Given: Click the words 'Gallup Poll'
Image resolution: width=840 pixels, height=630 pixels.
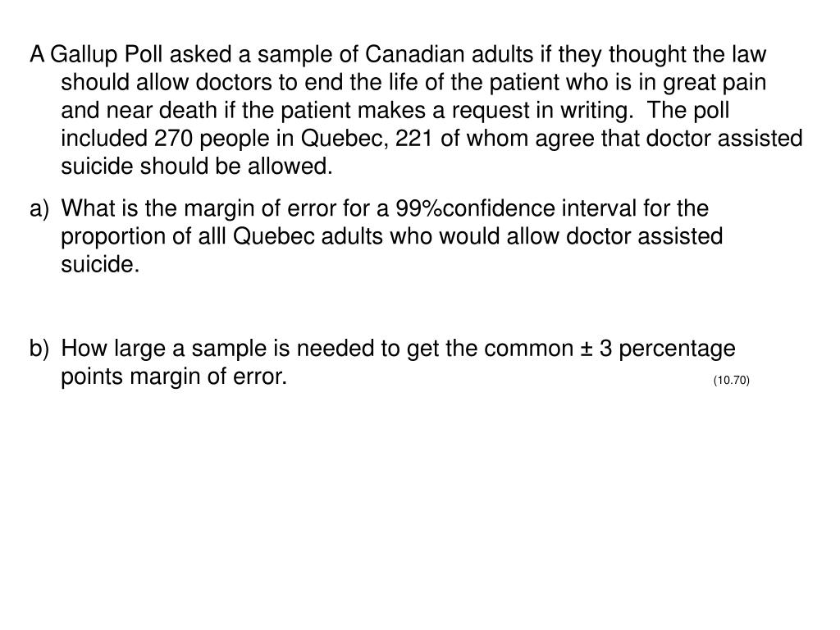Looking at the screenshot, I should 106,55.
